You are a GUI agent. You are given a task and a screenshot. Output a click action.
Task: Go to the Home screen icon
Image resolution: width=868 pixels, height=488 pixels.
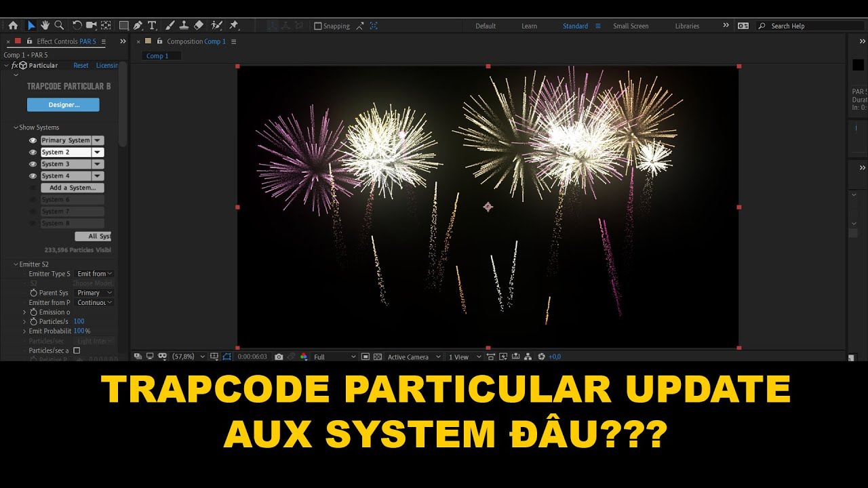click(x=13, y=26)
